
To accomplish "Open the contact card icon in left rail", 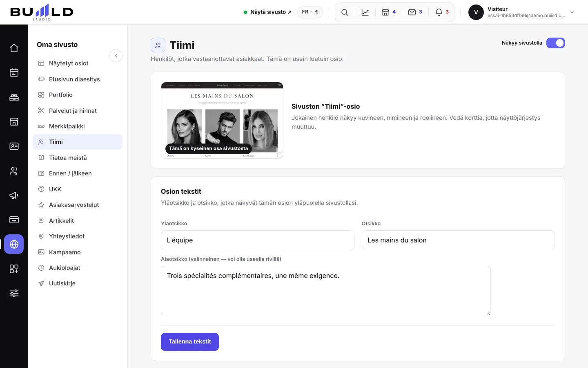I will point(14,146).
